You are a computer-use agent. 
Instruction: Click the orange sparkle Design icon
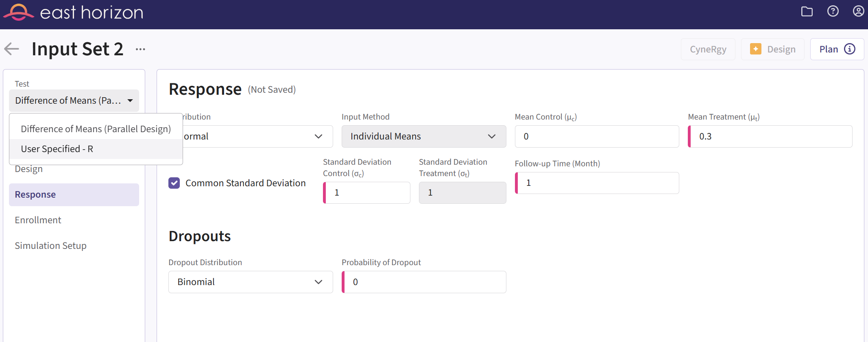coord(755,49)
